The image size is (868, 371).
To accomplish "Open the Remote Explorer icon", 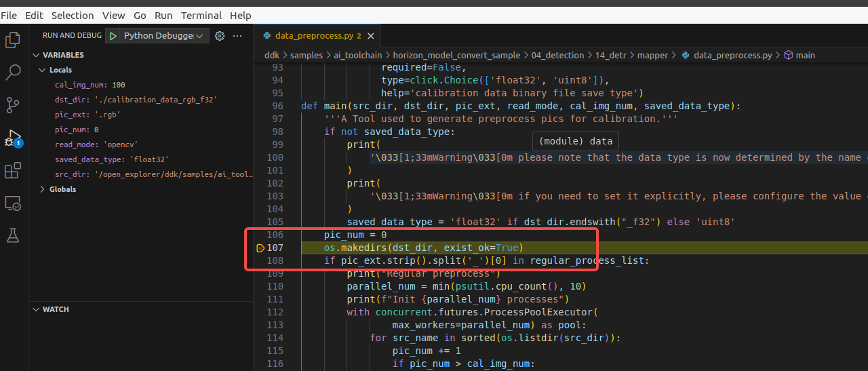I will (12, 203).
